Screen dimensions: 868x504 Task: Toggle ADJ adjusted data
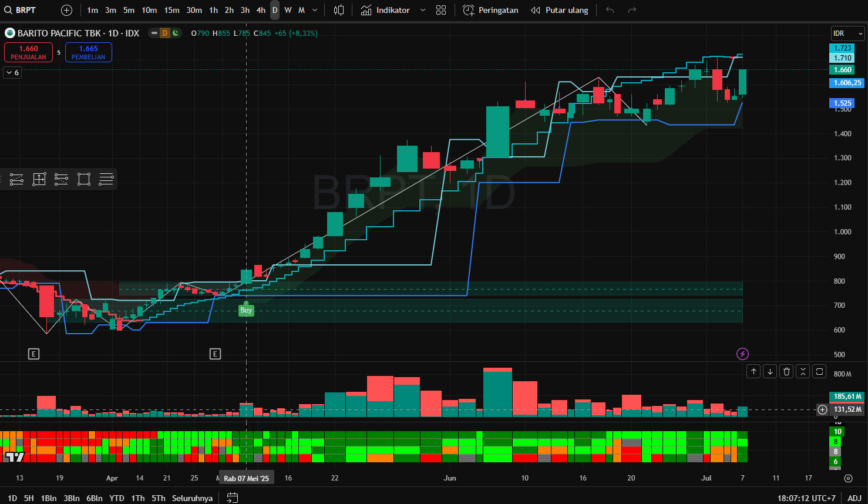point(854,498)
